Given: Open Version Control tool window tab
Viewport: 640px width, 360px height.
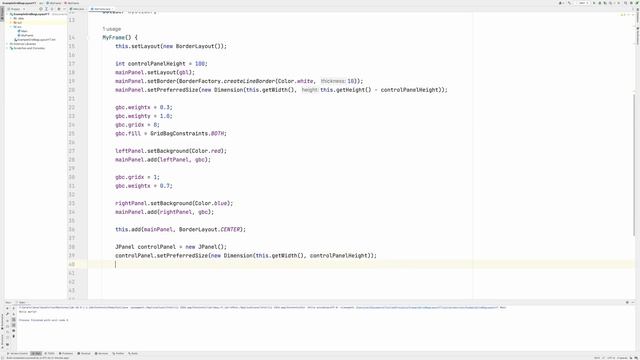Looking at the screenshot, I should coord(18,353).
